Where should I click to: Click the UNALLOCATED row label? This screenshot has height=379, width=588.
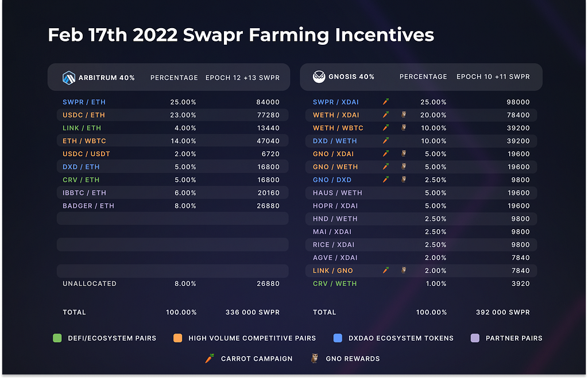(x=90, y=284)
